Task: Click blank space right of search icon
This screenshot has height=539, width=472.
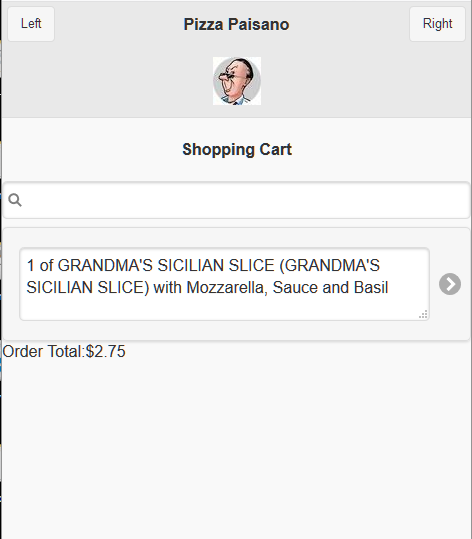Action: click(x=246, y=200)
